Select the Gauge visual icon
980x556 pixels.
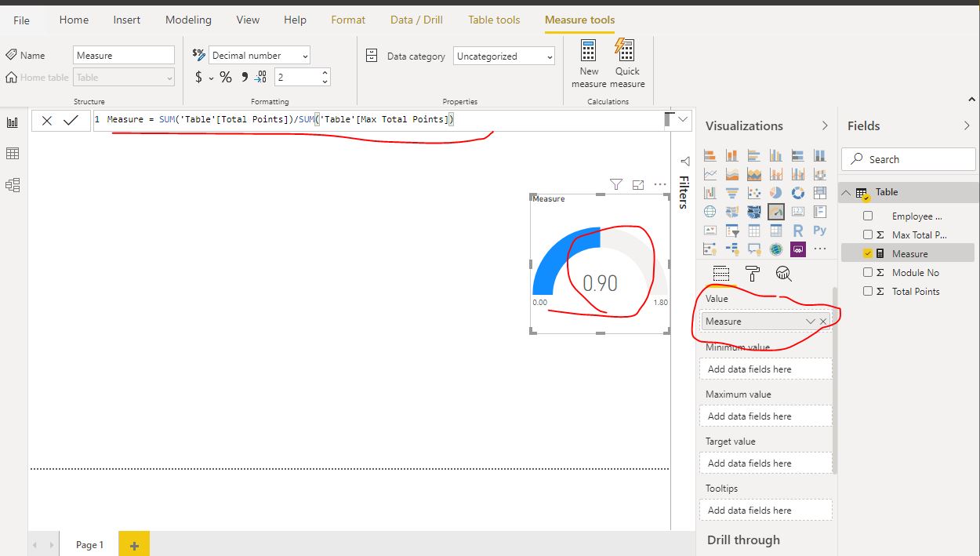776,212
